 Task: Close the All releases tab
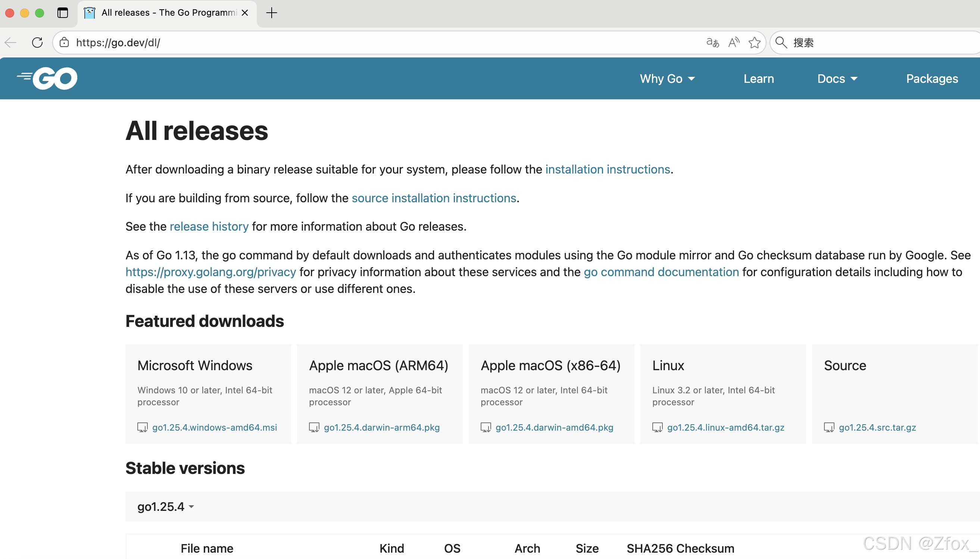245,13
